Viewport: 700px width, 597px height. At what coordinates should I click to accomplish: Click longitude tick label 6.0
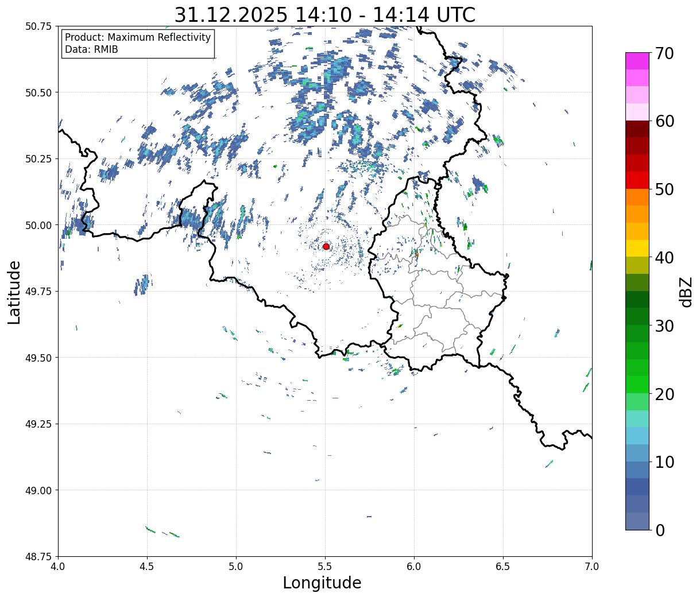(414, 567)
